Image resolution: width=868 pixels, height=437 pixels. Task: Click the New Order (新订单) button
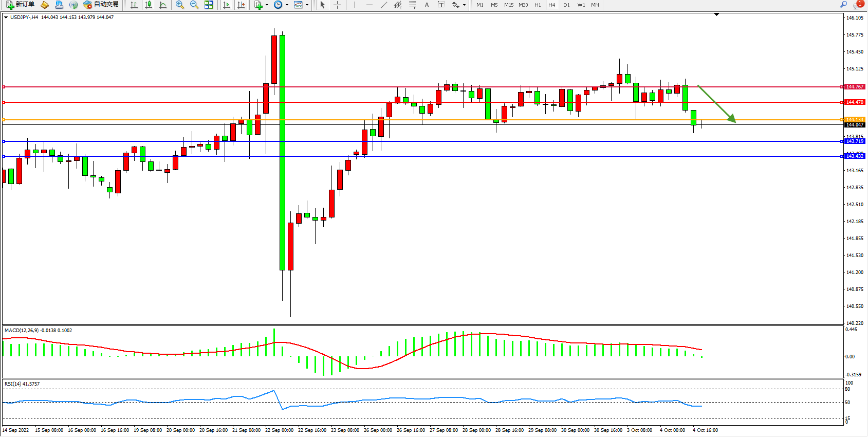click(x=21, y=5)
